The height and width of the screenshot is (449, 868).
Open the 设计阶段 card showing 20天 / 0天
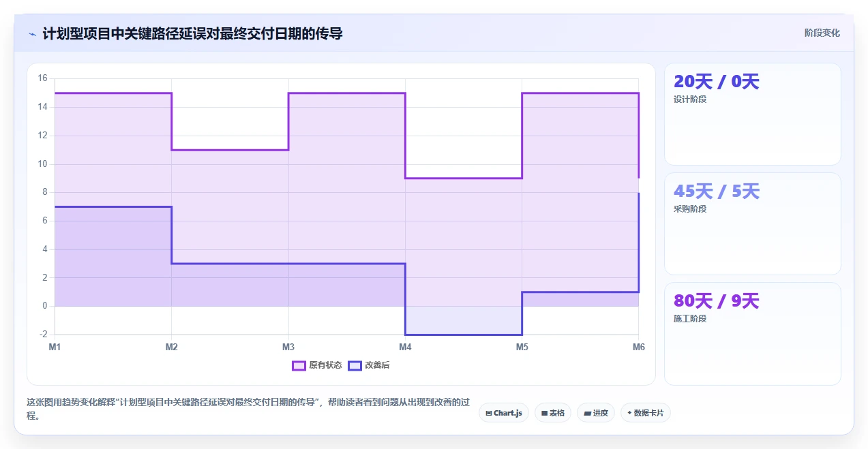click(753, 114)
